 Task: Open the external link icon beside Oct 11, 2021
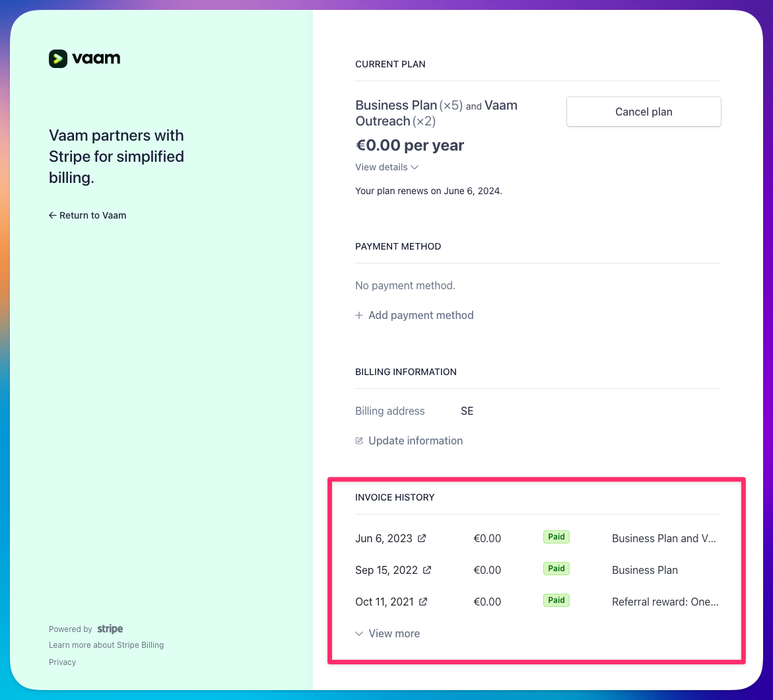point(423,602)
